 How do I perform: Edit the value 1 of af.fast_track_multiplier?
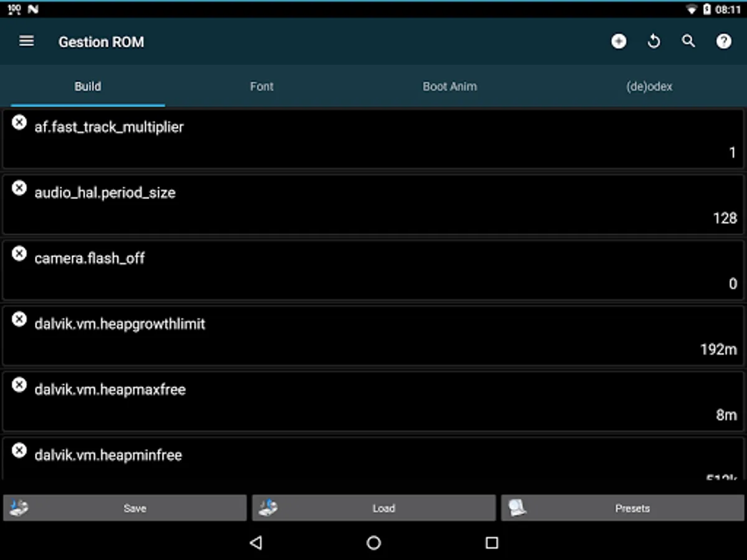point(733,152)
